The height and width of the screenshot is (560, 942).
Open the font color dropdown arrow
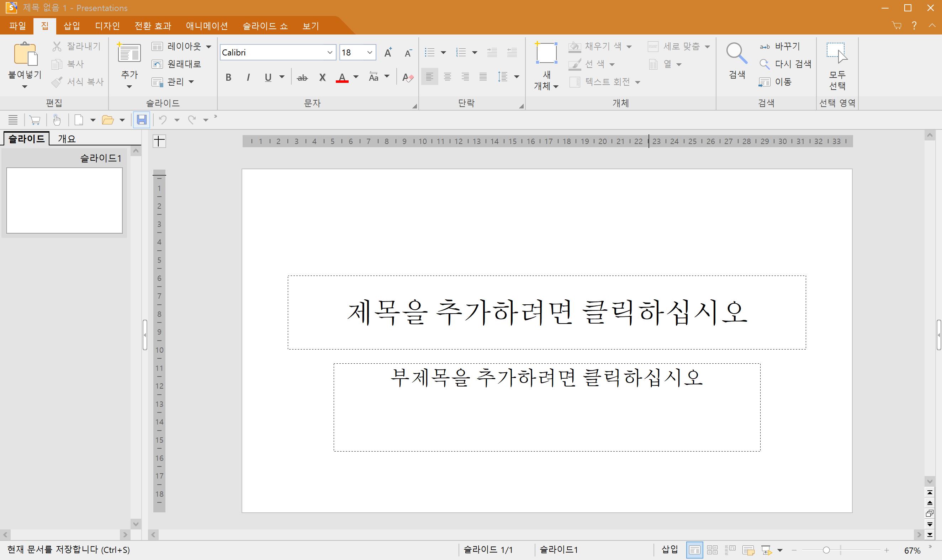356,77
